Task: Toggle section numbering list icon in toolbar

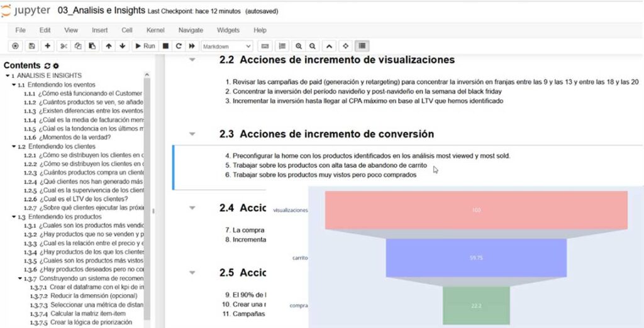Action: click(282, 46)
